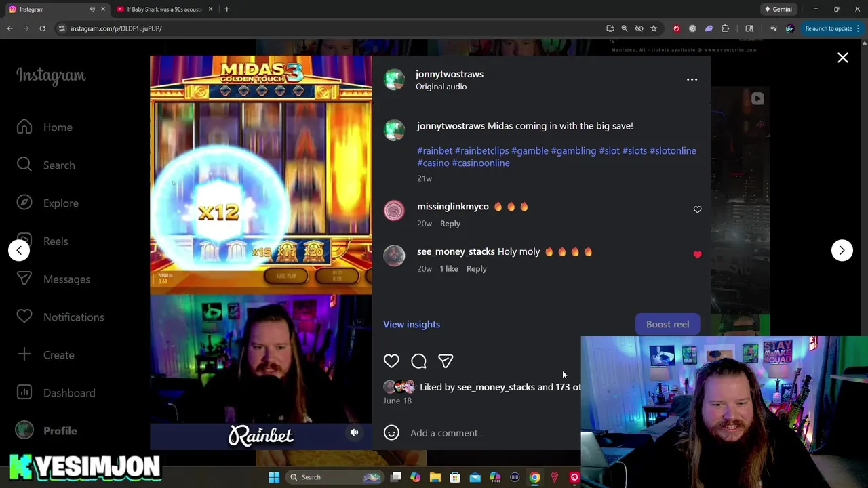This screenshot has width=868, height=488.
Task: Open the side panel search icon
Action: 749,28
